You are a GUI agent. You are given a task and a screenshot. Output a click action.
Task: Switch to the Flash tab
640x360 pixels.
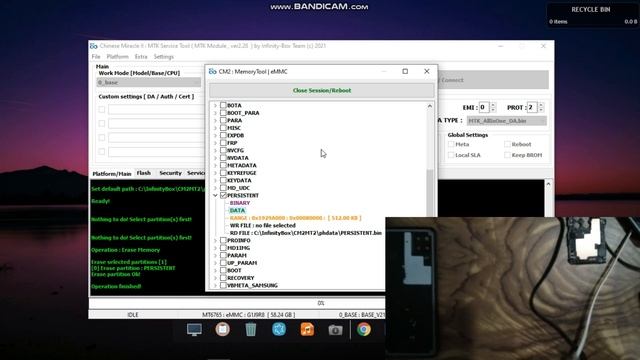[144, 173]
